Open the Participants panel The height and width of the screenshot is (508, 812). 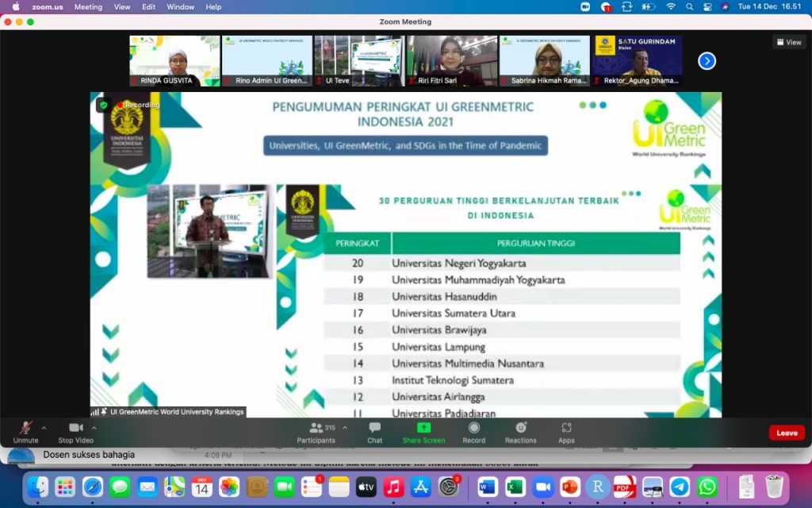click(x=316, y=433)
